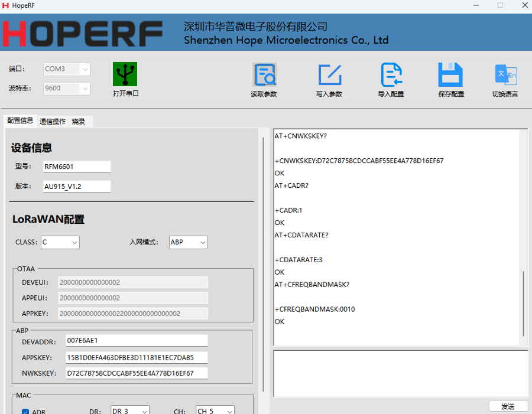
Task: Switch to the 配置信息 tab
Action: tap(20, 120)
